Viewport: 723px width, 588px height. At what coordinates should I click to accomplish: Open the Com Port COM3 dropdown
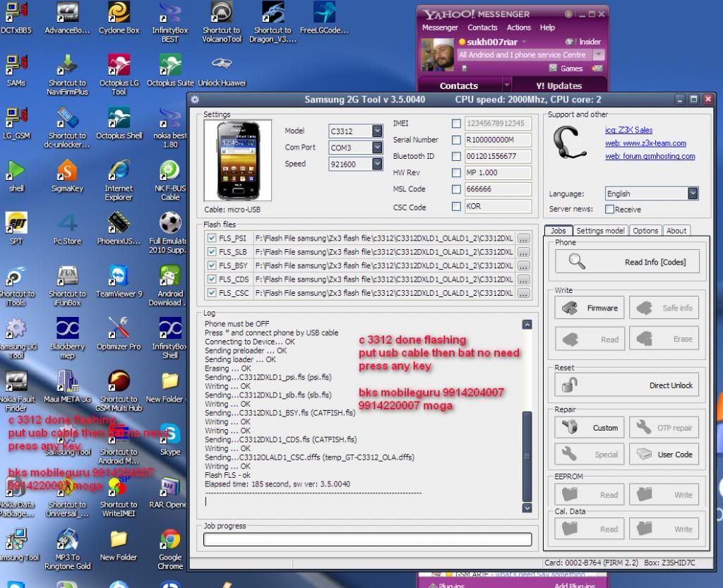tap(377, 148)
